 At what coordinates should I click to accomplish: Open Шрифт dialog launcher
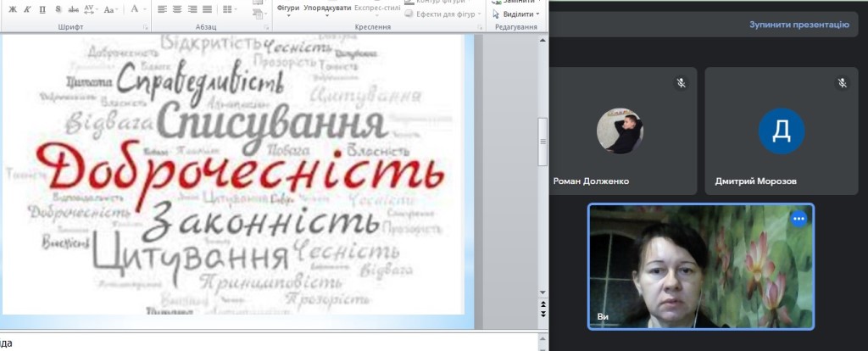(x=146, y=27)
